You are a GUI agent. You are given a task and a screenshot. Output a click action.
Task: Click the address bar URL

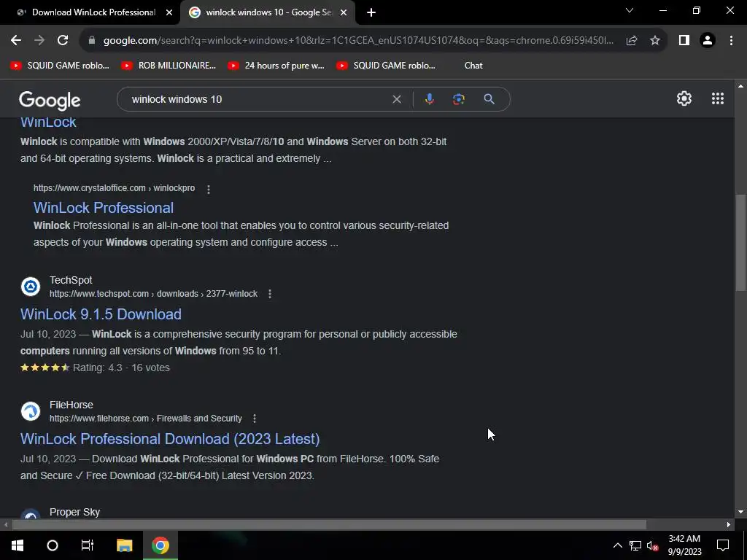(358, 41)
